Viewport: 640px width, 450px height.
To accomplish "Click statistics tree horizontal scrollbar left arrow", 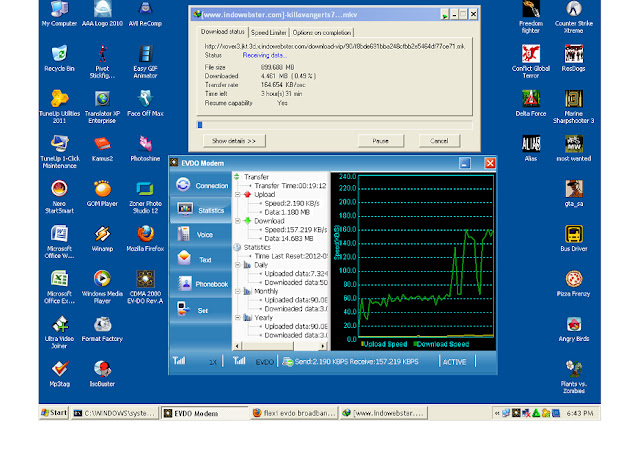I will (x=237, y=346).
